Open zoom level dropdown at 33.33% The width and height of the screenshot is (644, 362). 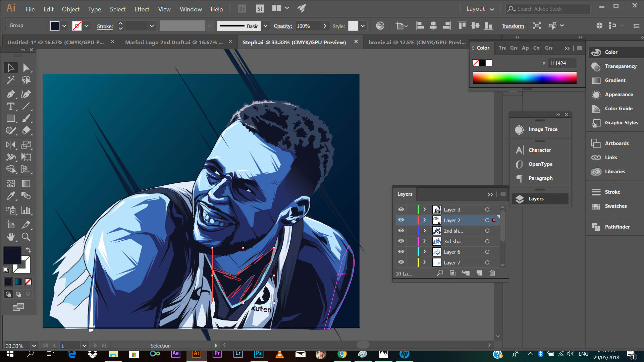click(x=34, y=346)
